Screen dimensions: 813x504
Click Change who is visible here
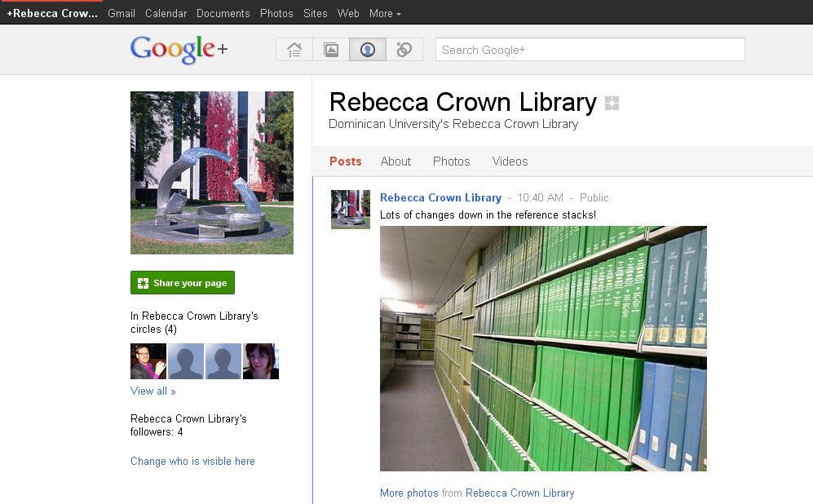click(192, 461)
